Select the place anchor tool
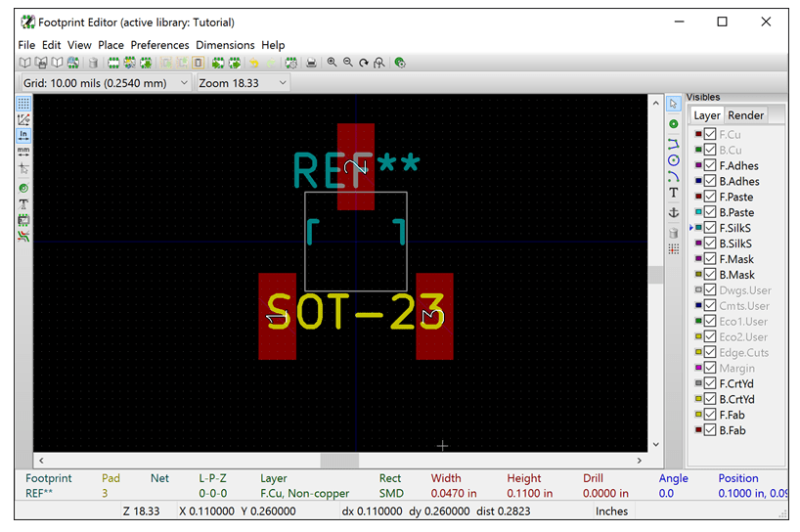The image size is (800, 532). coord(674,212)
